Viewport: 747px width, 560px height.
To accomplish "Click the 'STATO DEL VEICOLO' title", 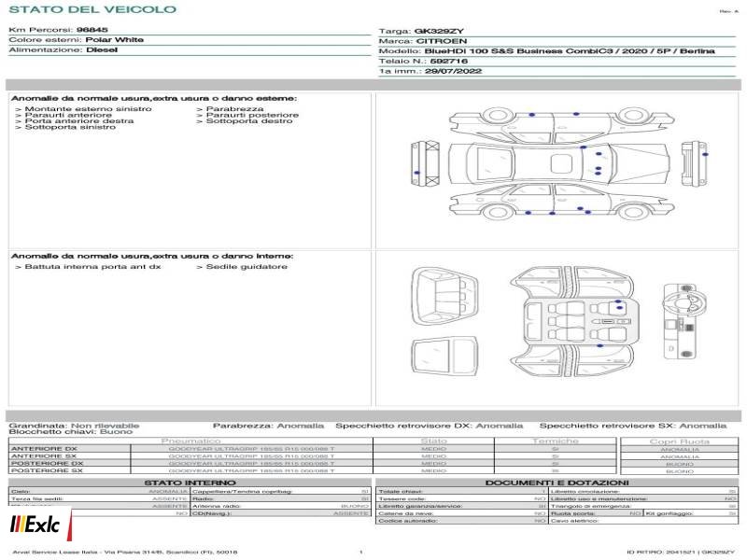I will coord(92,9).
